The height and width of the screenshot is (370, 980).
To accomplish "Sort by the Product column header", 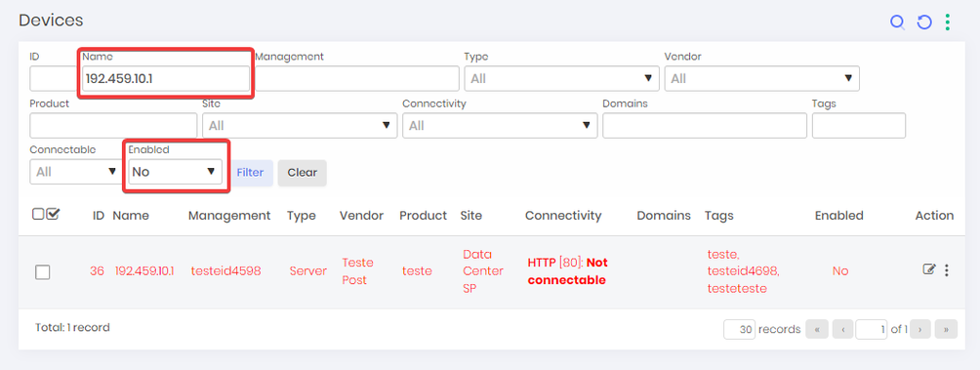I will tap(423, 216).
